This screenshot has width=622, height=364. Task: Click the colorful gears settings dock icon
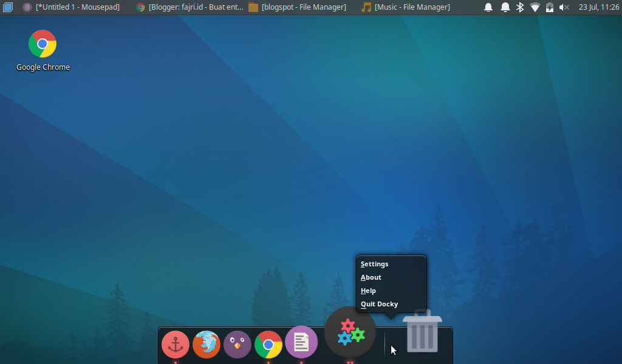[350, 332]
